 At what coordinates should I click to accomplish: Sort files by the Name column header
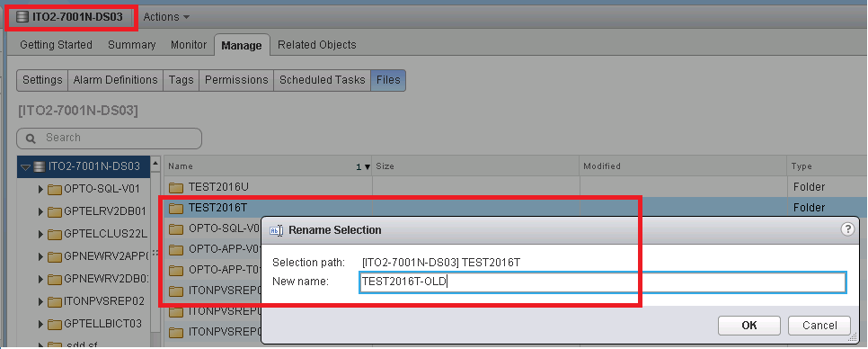click(268, 166)
